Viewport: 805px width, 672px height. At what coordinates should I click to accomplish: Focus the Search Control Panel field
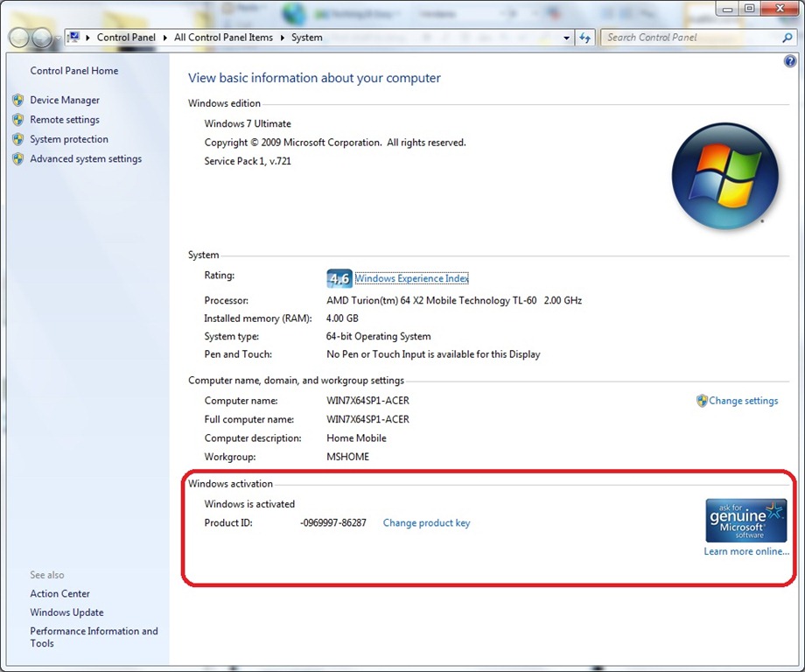coord(693,38)
